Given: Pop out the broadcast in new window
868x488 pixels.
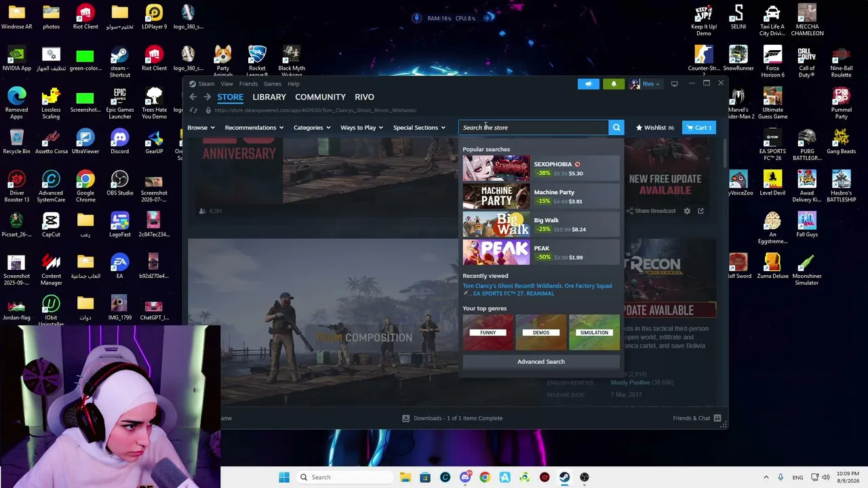Looking at the screenshot, I should point(701,211).
